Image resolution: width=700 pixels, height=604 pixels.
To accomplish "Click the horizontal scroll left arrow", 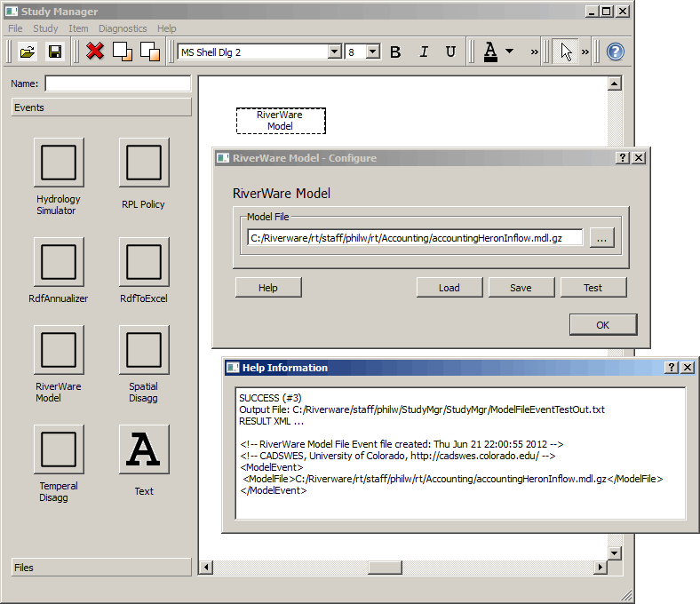I will tap(205, 568).
